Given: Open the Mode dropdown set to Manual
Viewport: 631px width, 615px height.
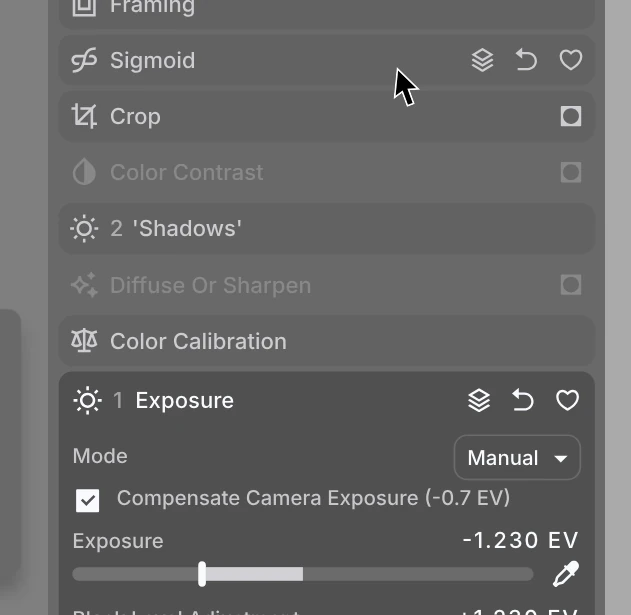Looking at the screenshot, I should (x=517, y=458).
